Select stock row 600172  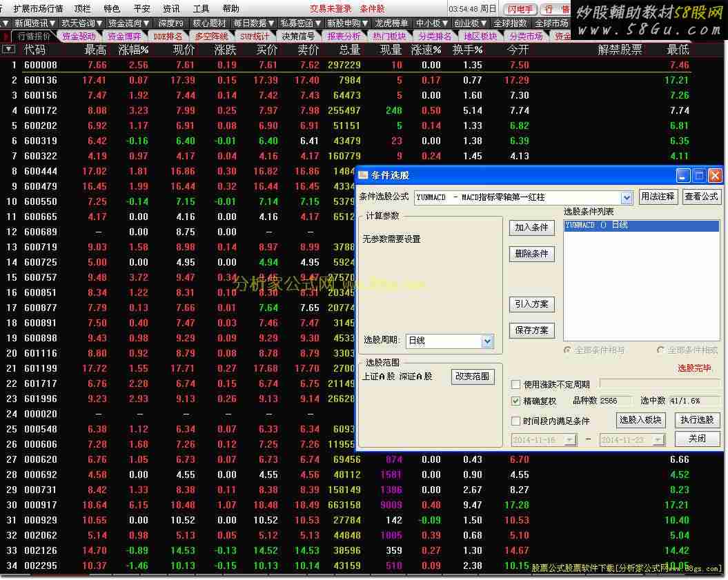[346, 110]
